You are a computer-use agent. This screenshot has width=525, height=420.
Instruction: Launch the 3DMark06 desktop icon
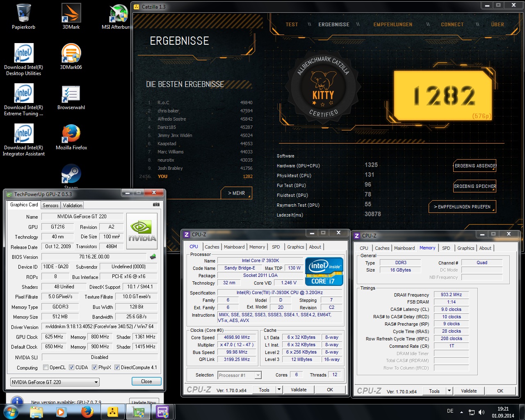tap(71, 57)
